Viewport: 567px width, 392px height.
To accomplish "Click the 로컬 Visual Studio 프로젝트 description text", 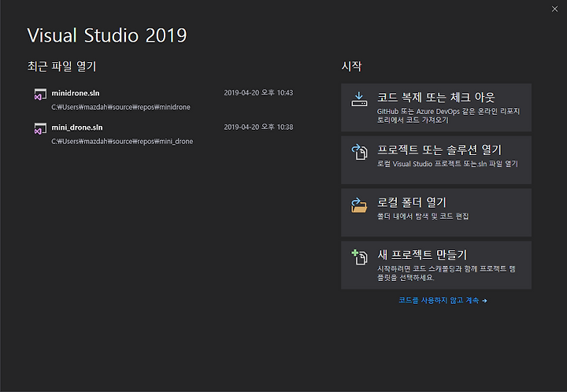I will (x=447, y=164).
